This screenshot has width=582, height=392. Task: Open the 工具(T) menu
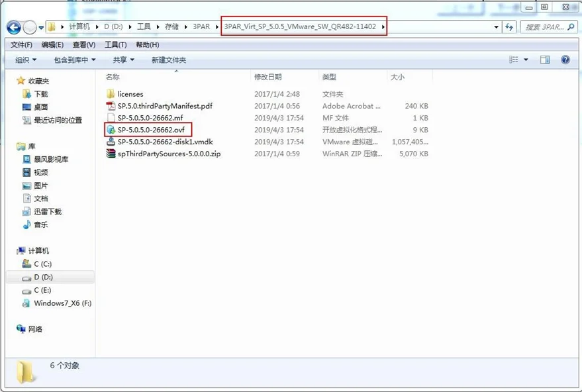click(115, 45)
